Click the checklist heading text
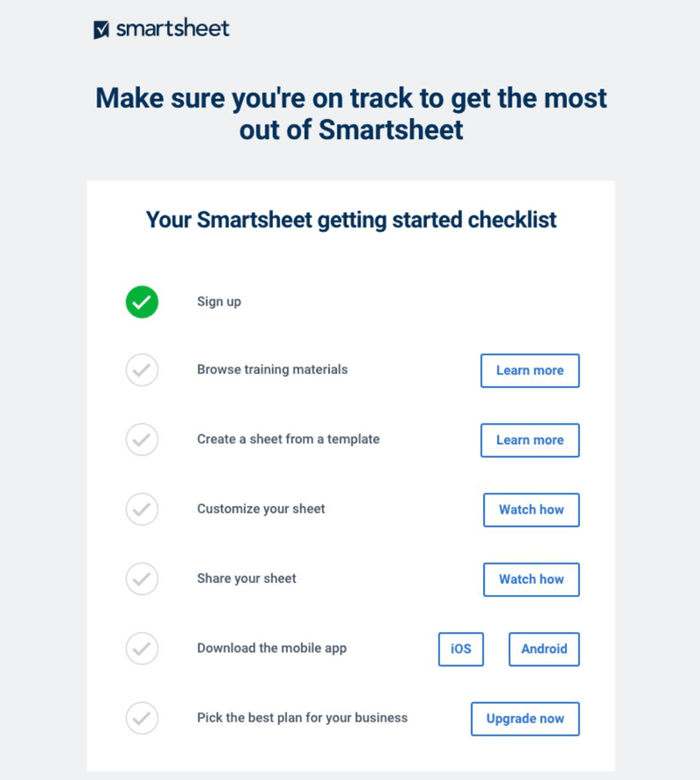This screenshot has height=780, width=700. [350, 220]
